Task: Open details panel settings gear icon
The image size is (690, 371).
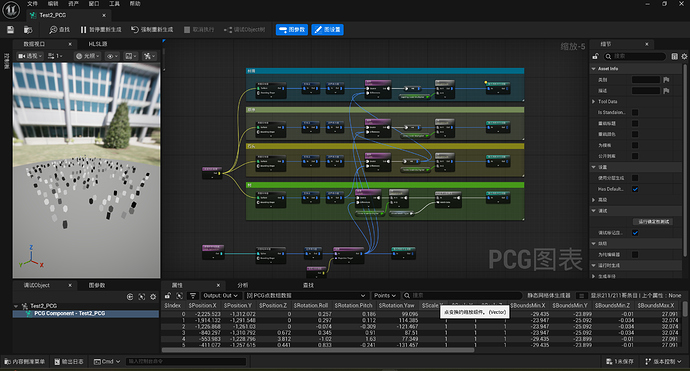Action: (684, 56)
